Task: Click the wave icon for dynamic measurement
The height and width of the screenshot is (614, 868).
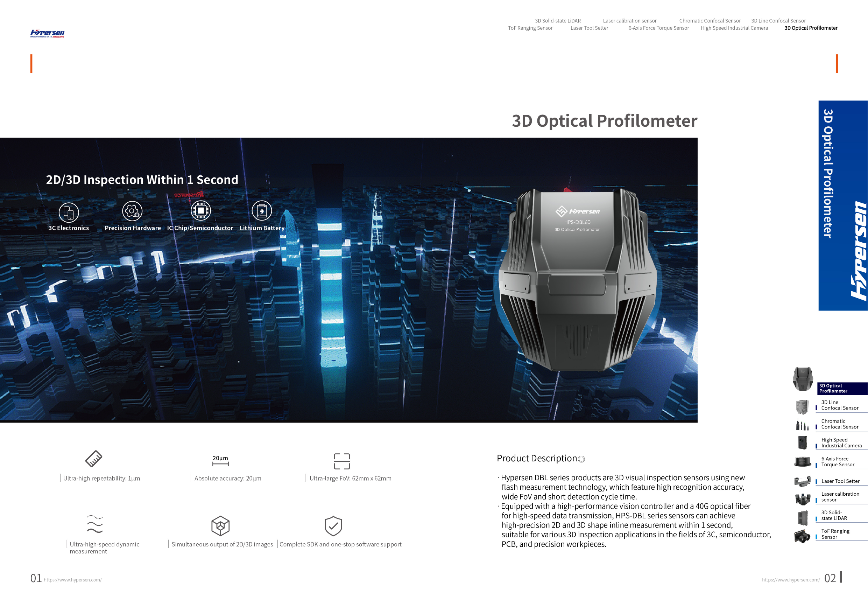Action: tap(95, 524)
